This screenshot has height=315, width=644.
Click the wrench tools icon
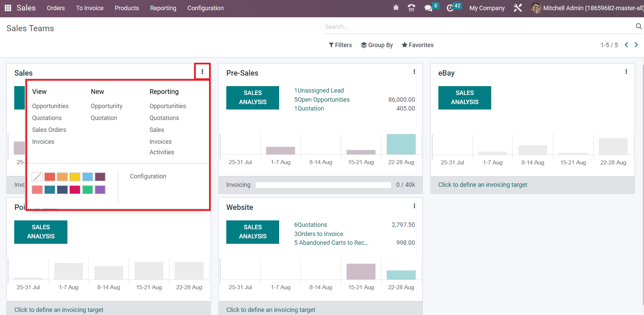coord(518,8)
